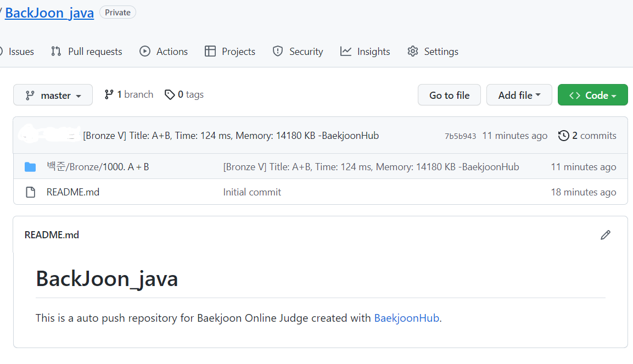Viewport: 633px width, 364px height.
Task: Open the Projects tab
Action: point(230,52)
